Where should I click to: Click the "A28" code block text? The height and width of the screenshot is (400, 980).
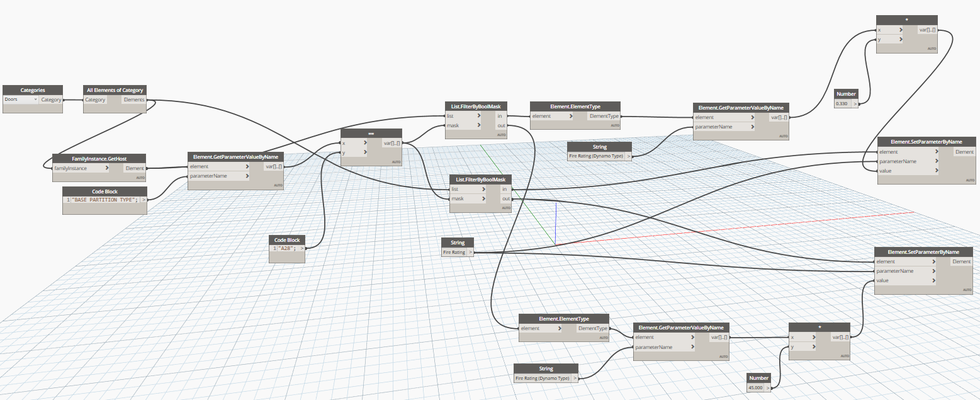tap(286, 248)
